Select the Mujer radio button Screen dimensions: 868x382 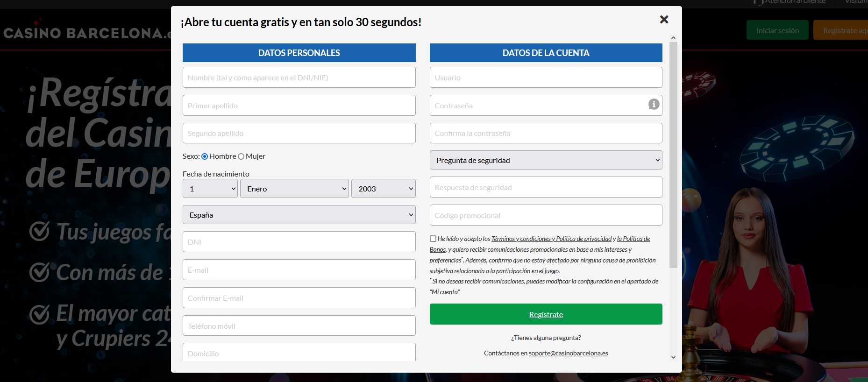pos(241,156)
